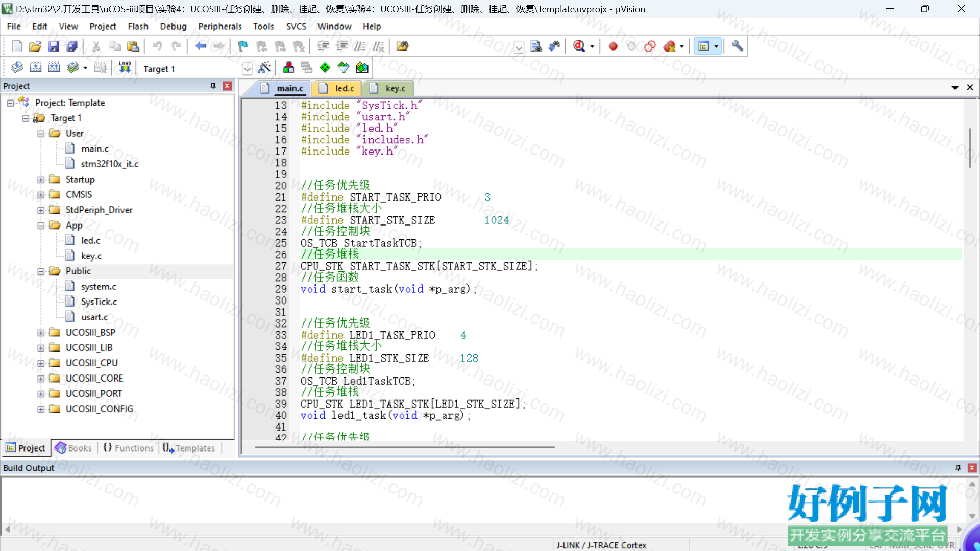This screenshot has height=551, width=980.
Task: Open Manage Run-Time Environment green diamond
Action: click(x=325, y=67)
